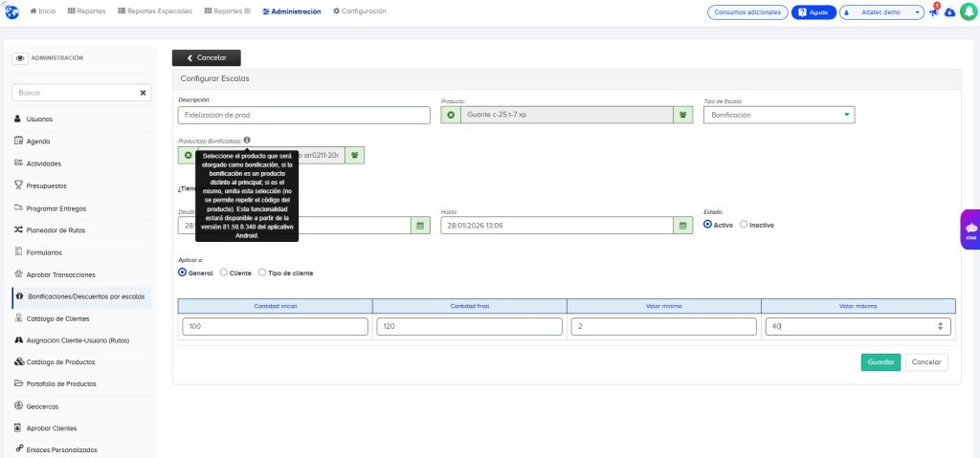Open product picker beside Guante c-25
The width and height of the screenshot is (980, 458).
[x=683, y=115]
